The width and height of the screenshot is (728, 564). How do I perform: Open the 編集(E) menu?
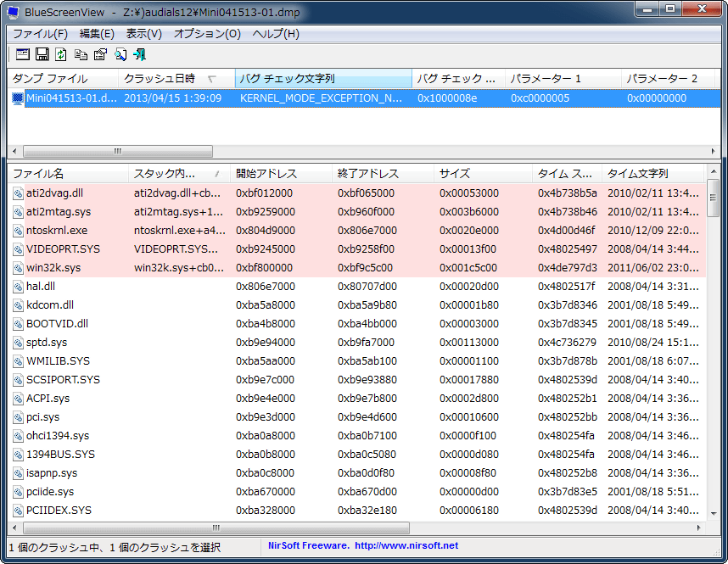tap(97, 34)
